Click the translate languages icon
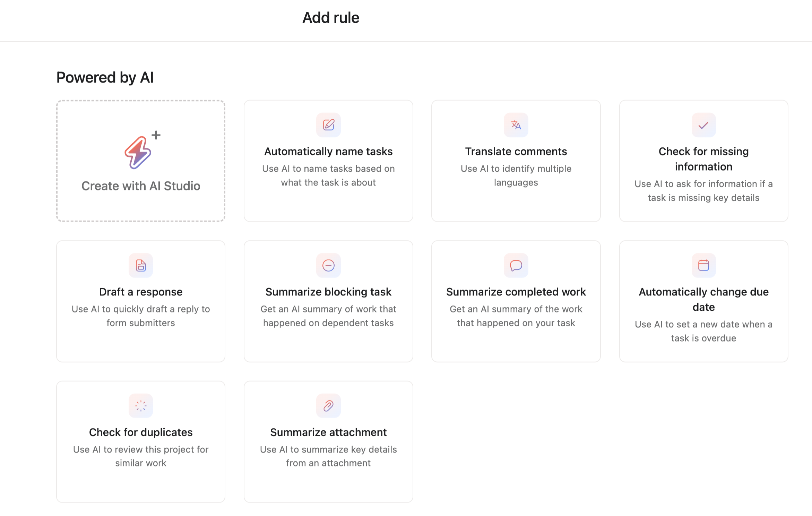 516,125
